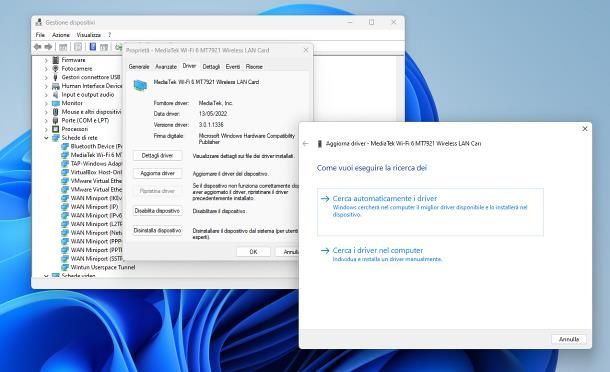
Task: Click the Dettagli driver button
Action: coord(157,156)
